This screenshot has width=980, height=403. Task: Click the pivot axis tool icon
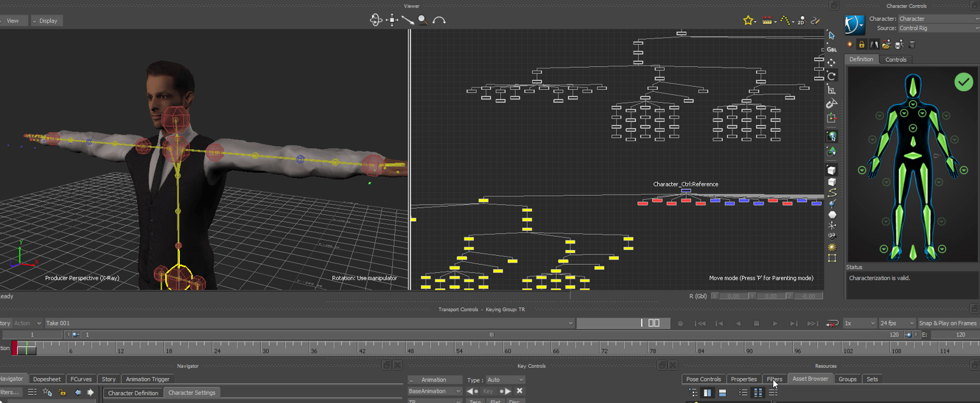[x=832, y=118]
